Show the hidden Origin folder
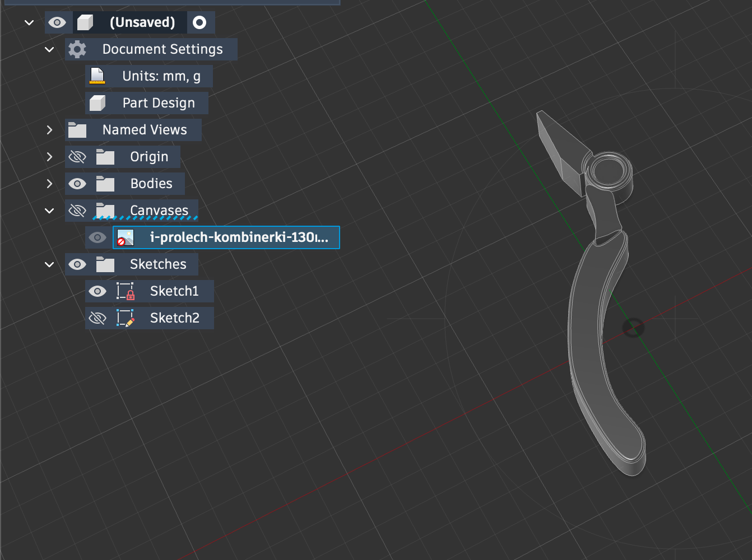This screenshot has width=752, height=560. coord(77,157)
